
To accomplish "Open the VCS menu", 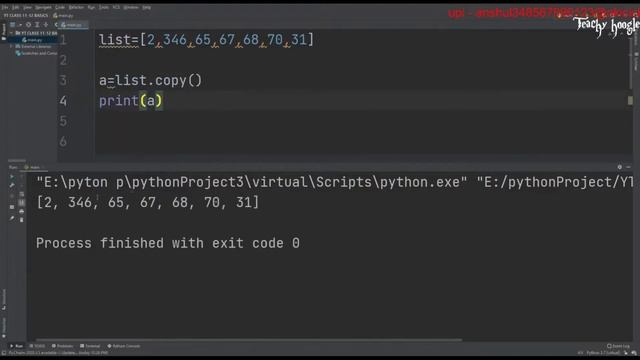I will click(116, 7).
